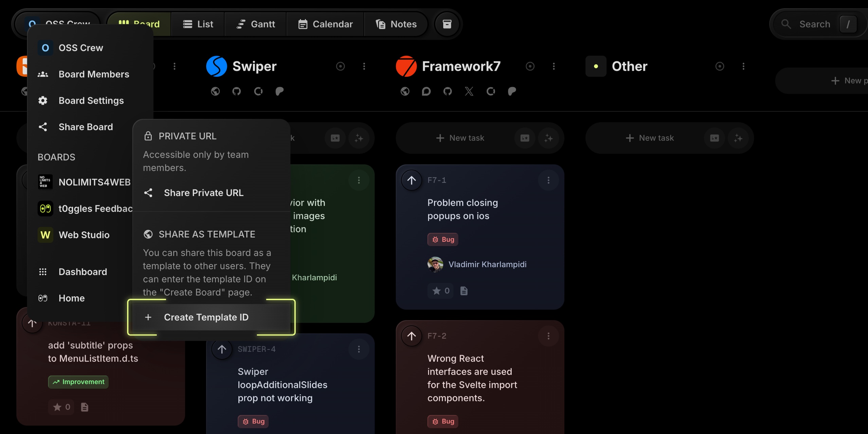The image size is (868, 434).
Task: Switch to the Gantt view tab
Action: [255, 24]
